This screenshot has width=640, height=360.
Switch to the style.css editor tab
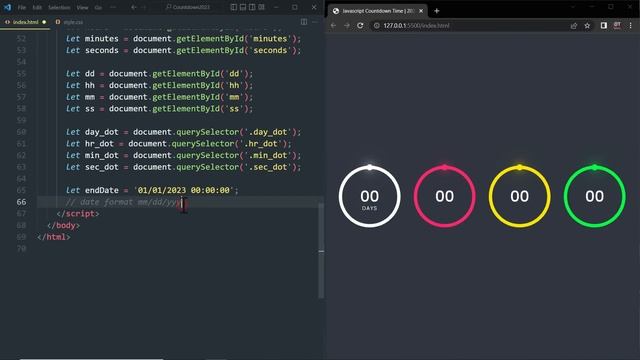click(70, 22)
